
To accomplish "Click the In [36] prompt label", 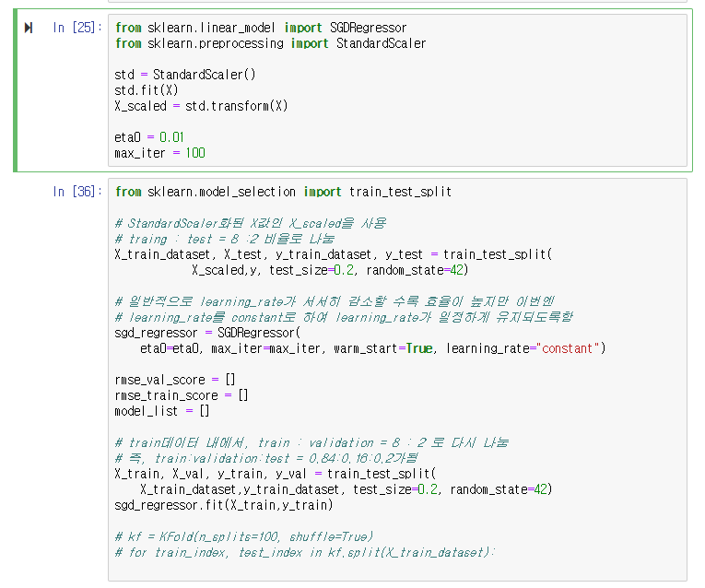I will [76, 192].
